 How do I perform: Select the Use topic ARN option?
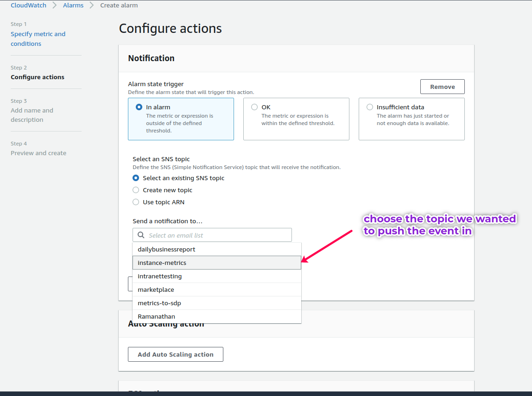tap(136, 202)
